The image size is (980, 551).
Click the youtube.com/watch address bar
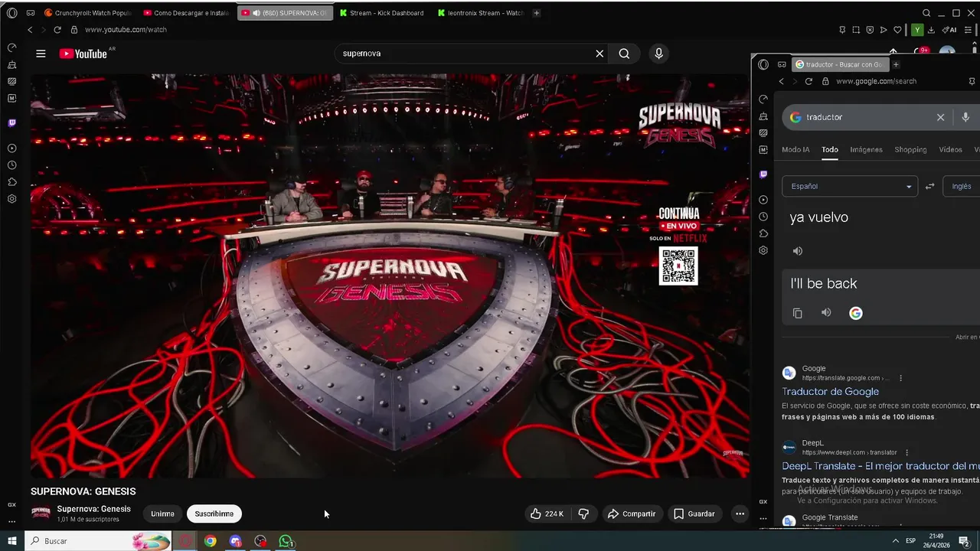point(126,30)
